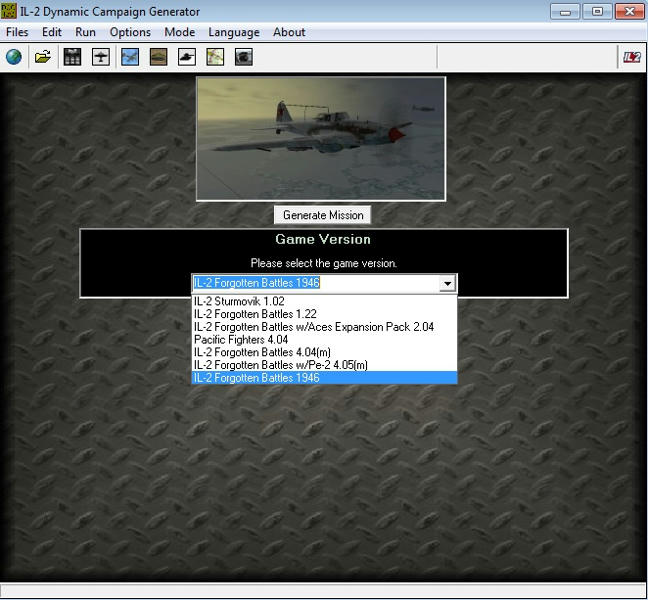Open the Edit menu

52,32
